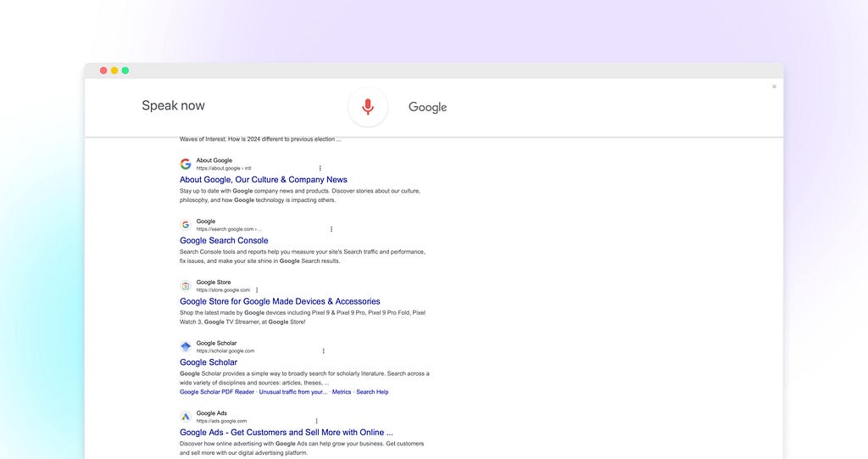Screen dimensions: 868x459
Task: Open more options for Search Console result
Action: coord(331,229)
